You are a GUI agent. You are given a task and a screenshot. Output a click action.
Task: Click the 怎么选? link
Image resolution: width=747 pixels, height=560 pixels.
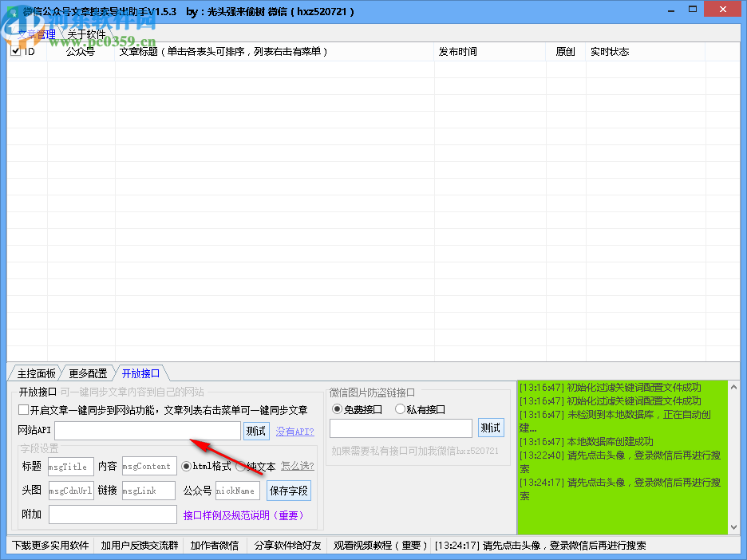tap(296, 467)
